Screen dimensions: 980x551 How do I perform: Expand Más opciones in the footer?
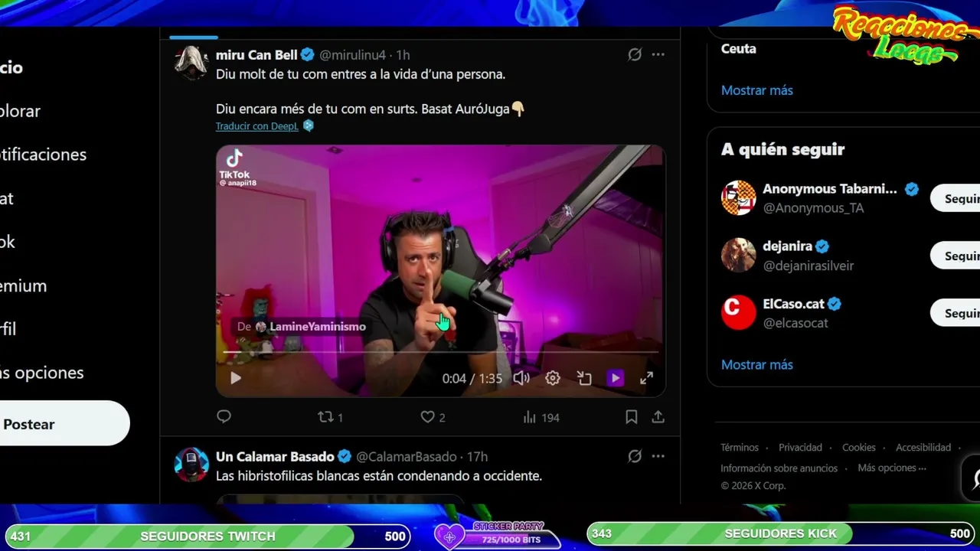[892, 468]
